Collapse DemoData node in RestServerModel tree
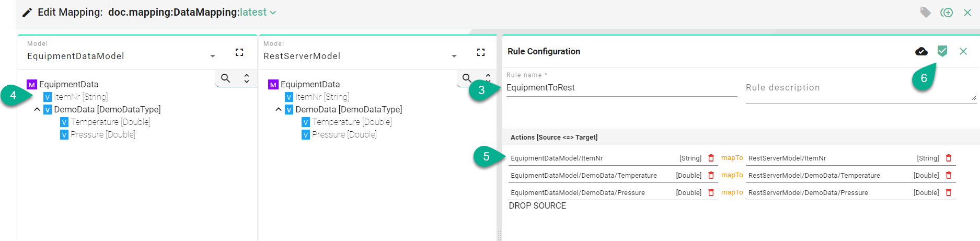 [x=279, y=110]
